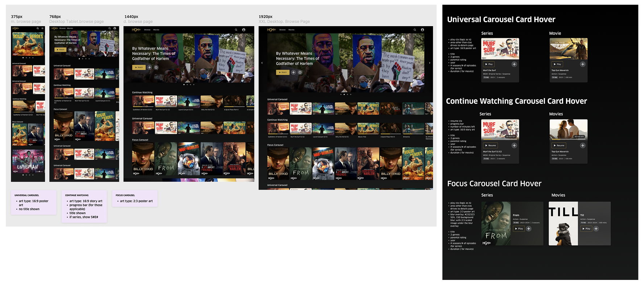
Task: Click plus icon on the Till focus card
Action: tap(596, 229)
